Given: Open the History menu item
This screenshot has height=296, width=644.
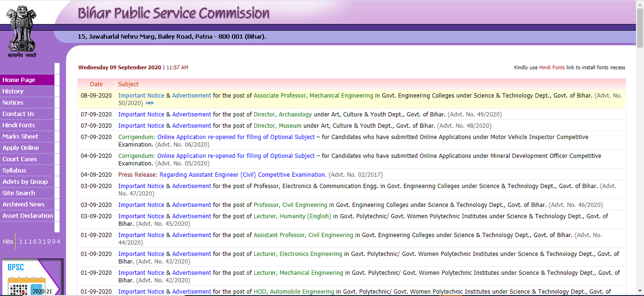Looking at the screenshot, I should tap(13, 91).
